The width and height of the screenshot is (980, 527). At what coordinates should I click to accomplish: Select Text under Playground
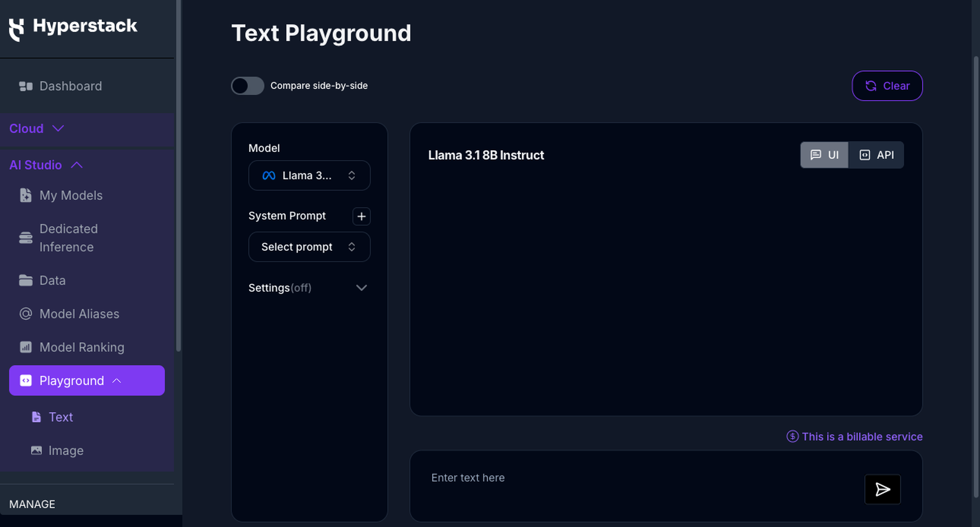[61, 417]
